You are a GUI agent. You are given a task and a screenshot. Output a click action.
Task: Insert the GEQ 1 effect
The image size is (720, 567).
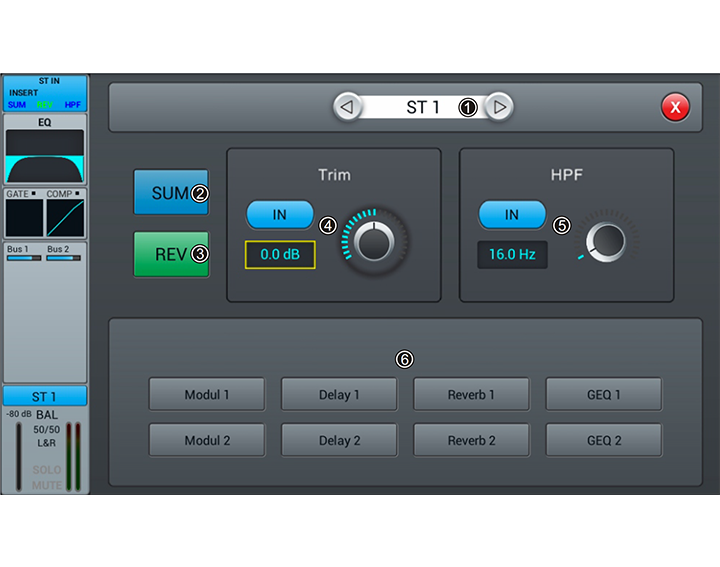603,395
